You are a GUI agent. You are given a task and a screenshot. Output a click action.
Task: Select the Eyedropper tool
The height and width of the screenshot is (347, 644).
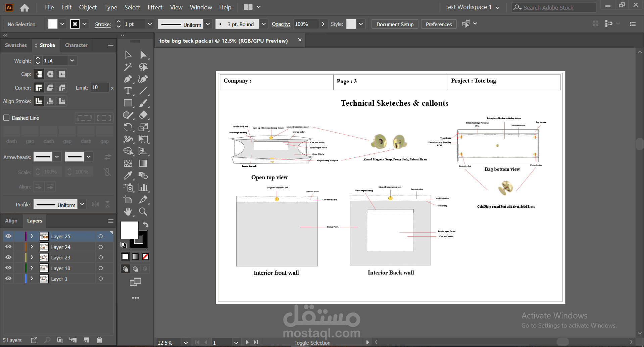coord(128,176)
